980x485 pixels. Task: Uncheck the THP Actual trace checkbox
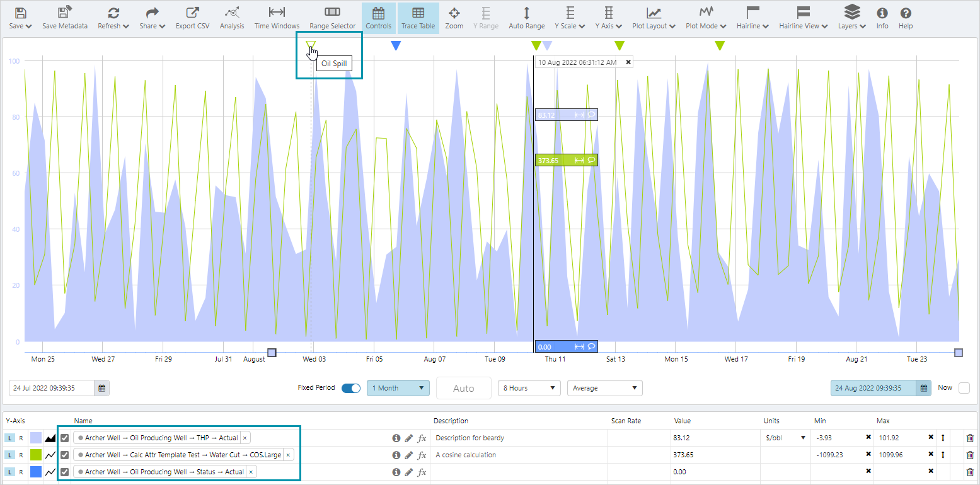64,438
